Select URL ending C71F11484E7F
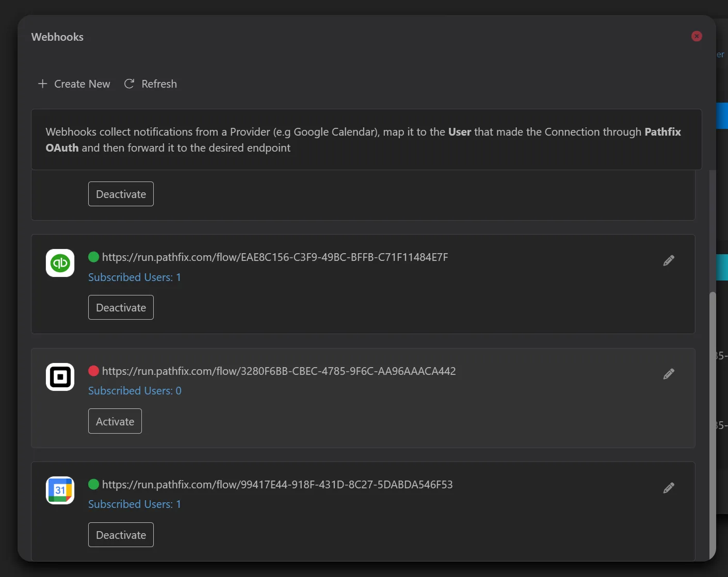728x577 pixels. [275, 257]
